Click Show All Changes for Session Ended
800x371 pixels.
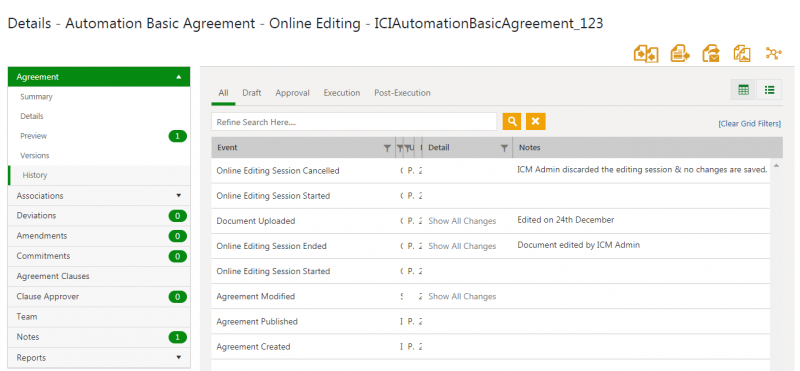coord(462,246)
